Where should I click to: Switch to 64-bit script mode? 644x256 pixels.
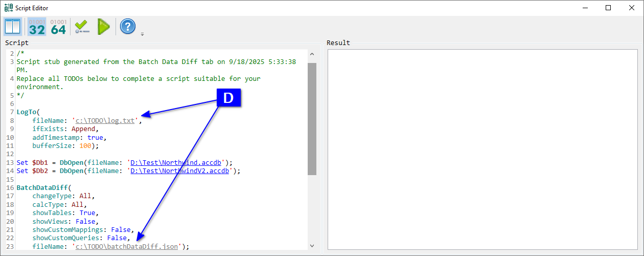58,27
